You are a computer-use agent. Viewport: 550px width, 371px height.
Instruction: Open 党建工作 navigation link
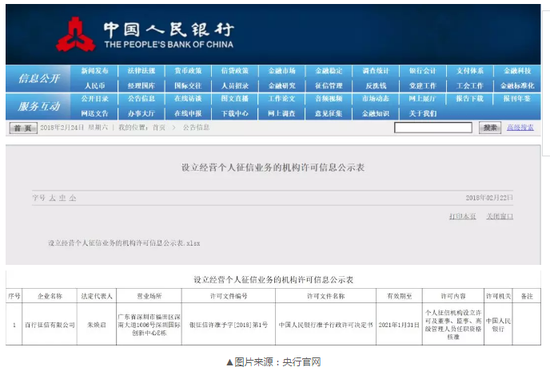pyautogui.click(x=423, y=86)
